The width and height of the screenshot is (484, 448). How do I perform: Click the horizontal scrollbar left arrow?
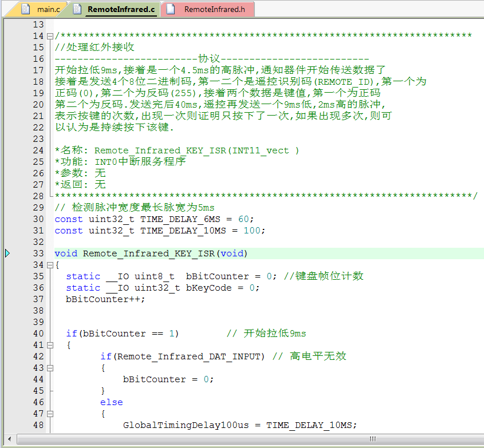pyautogui.click(x=10, y=439)
